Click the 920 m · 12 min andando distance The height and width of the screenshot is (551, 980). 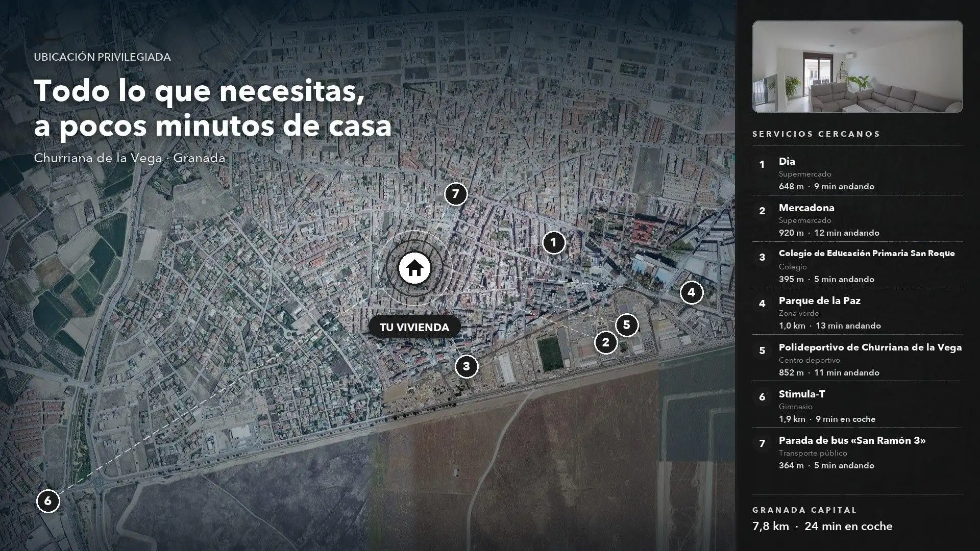pyautogui.click(x=829, y=233)
